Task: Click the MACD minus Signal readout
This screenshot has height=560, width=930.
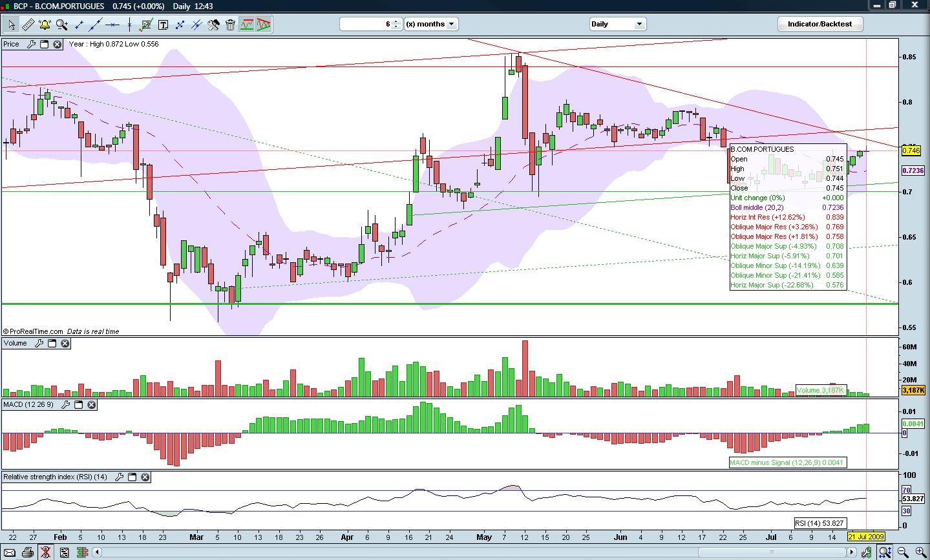Action: coord(787,462)
